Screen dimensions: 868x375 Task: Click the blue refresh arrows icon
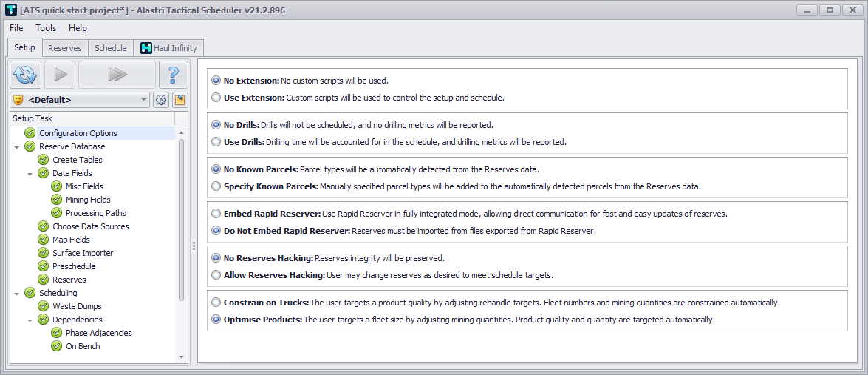tap(25, 74)
